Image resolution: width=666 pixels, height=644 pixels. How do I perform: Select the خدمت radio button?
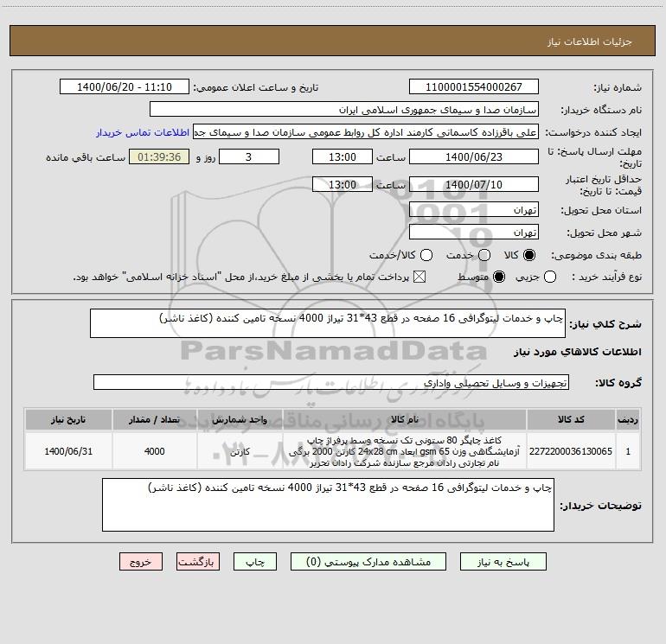484,255
